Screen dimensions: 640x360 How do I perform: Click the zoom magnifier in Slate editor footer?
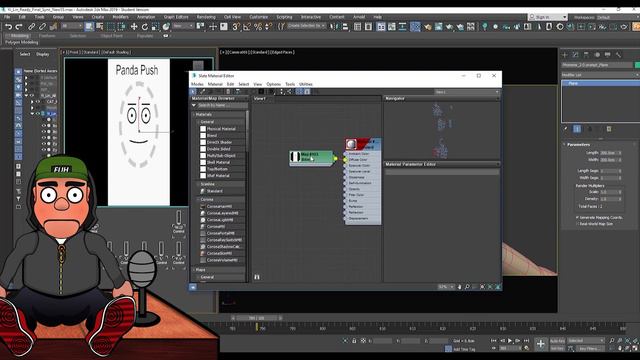coord(467,287)
